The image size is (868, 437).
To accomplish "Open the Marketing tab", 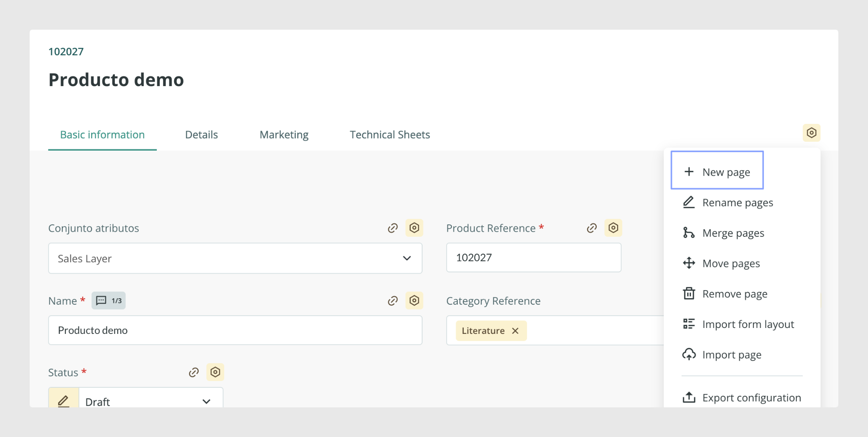I will (x=284, y=134).
